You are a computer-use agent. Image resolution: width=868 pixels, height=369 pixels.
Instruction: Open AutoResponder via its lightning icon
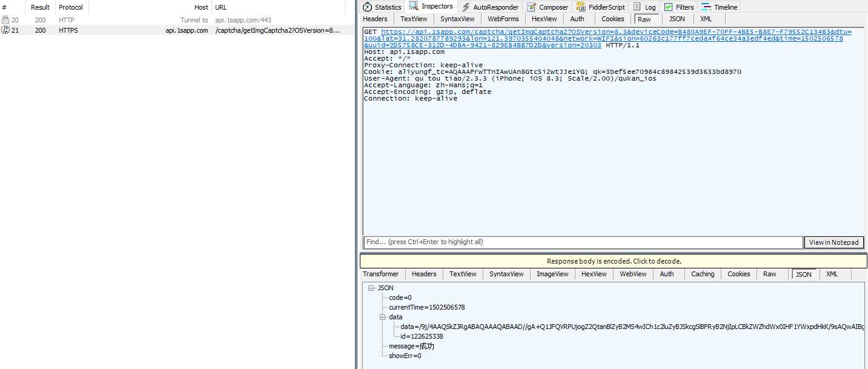pos(466,7)
